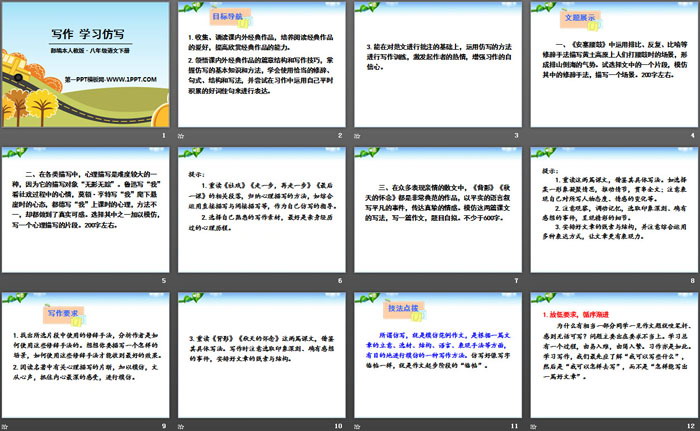Image resolution: width=700 pixels, height=431 pixels.
Task: Choose slide 5 thumbnail
Action: tap(85, 210)
